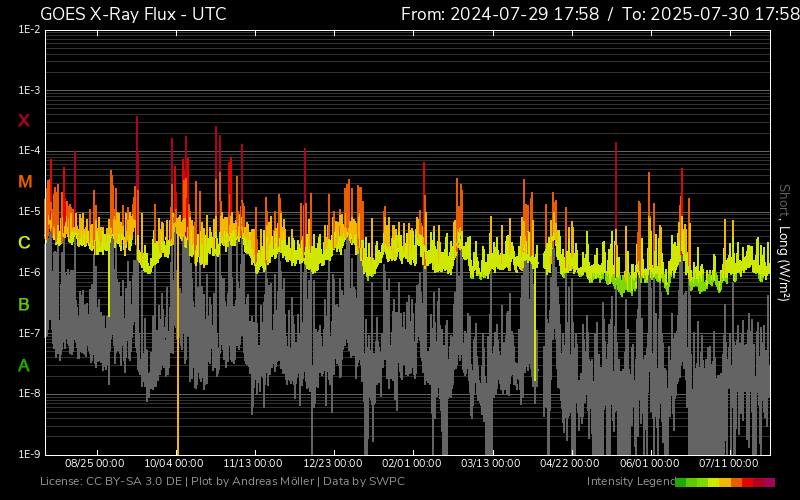The image size is (800, 500).
Task: Click the green A flare class label
Action: click(x=23, y=366)
